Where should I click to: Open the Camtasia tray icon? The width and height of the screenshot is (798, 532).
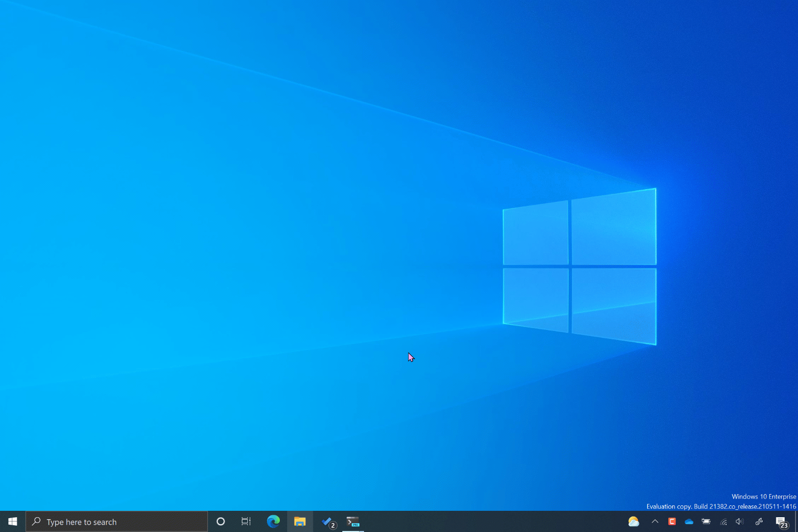pyautogui.click(x=672, y=522)
